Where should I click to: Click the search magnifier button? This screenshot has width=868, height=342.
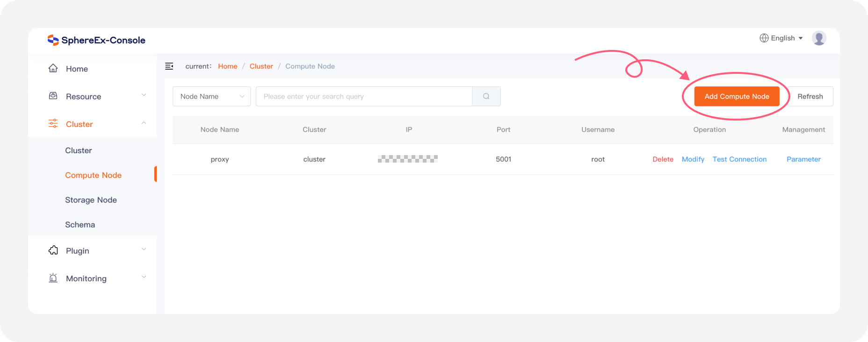(486, 96)
